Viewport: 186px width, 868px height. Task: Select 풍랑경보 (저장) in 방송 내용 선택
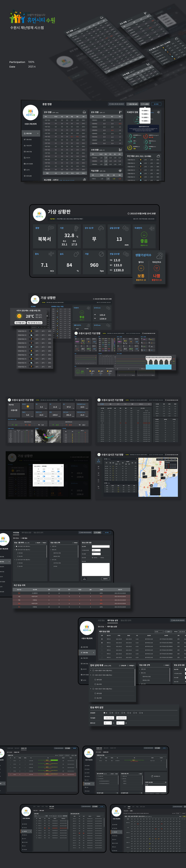[x=146, y=680]
